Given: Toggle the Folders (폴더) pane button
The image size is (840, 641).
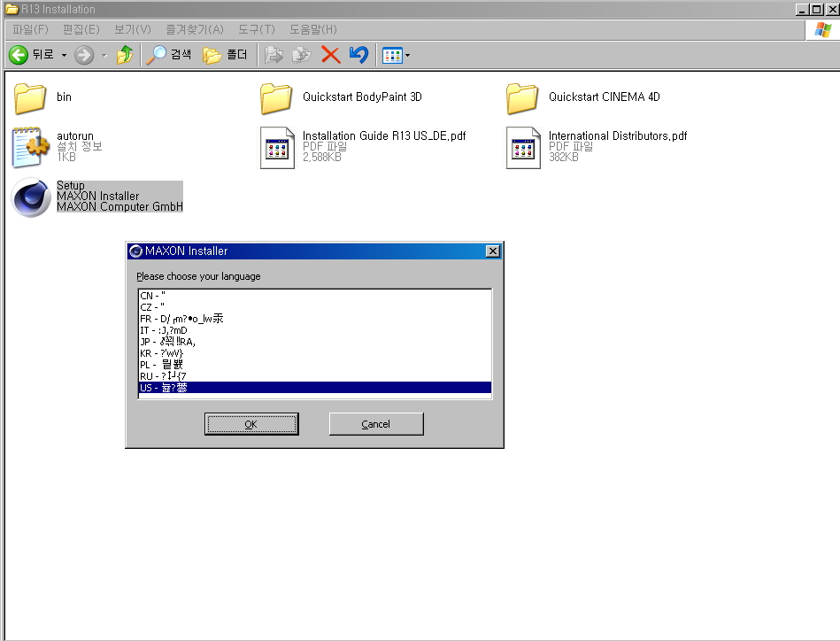Looking at the screenshot, I should click(x=225, y=55).
